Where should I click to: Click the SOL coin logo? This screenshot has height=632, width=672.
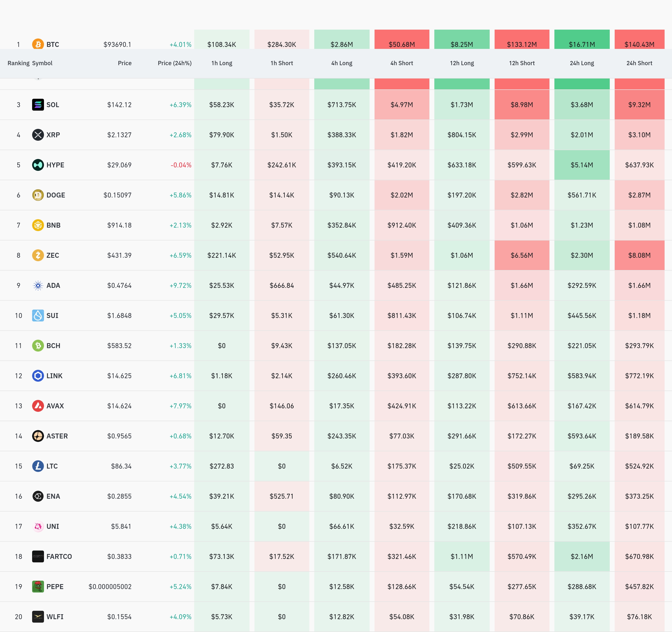38,105
